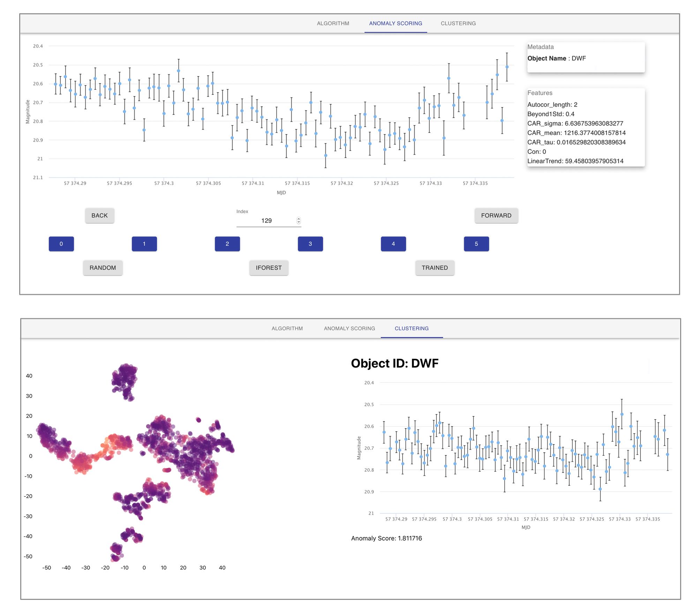Viewport: 700px width, 610px height.
Task: Give the object score 4
Action: pyautogui.click(x=393, y=244)
